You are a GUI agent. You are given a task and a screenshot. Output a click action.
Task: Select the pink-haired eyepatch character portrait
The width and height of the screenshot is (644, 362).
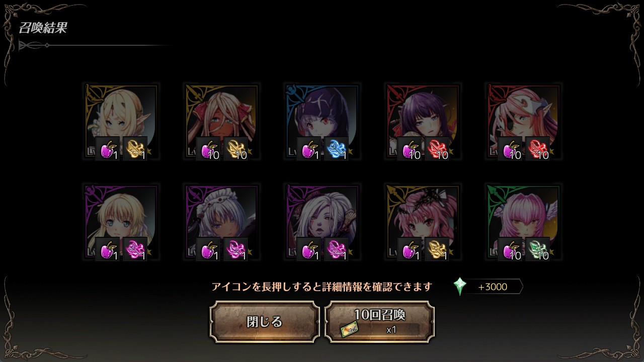tap(523, 121)
